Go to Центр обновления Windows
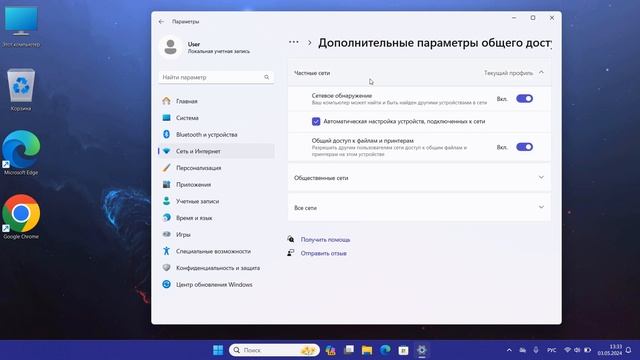The width and height of the screenshot is (640, 360). tap(216, 284)
